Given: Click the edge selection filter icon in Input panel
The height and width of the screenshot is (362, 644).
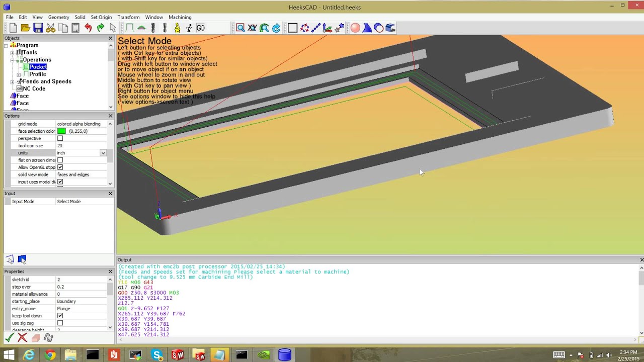Looking at the screenshot, I should click(x=10, y=259).
